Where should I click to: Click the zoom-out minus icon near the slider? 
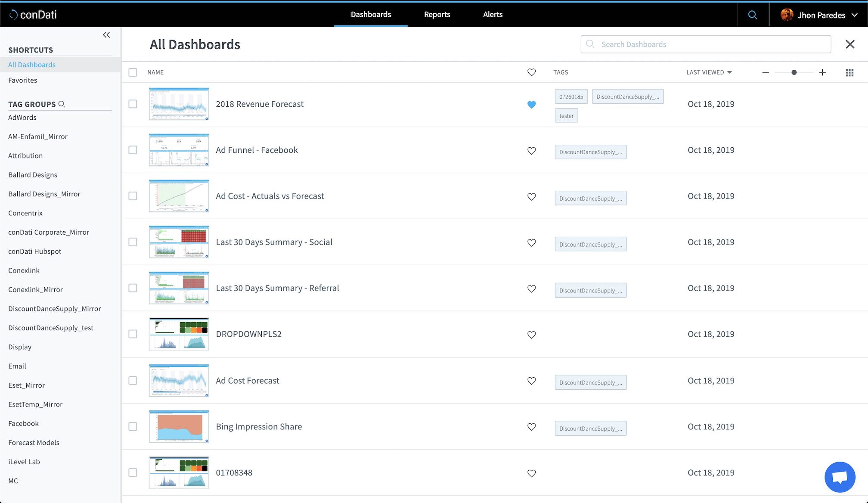tap(766, 72)
